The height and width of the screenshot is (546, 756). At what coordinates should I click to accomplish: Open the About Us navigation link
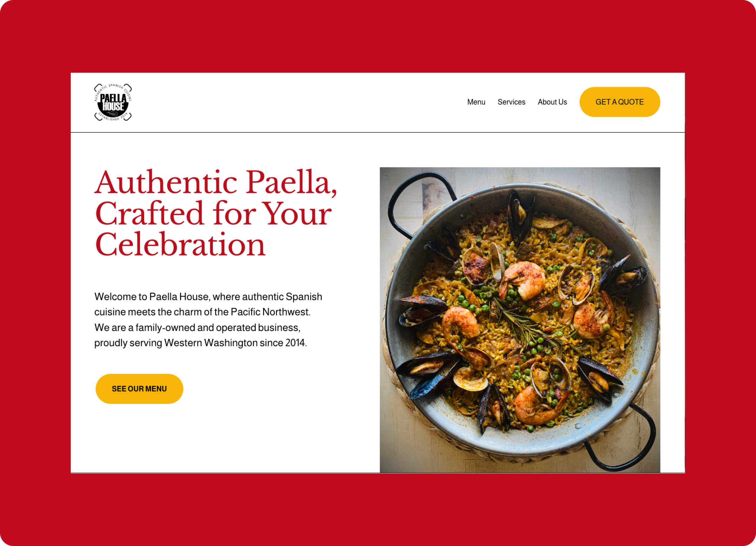click(x=552, y=102)
